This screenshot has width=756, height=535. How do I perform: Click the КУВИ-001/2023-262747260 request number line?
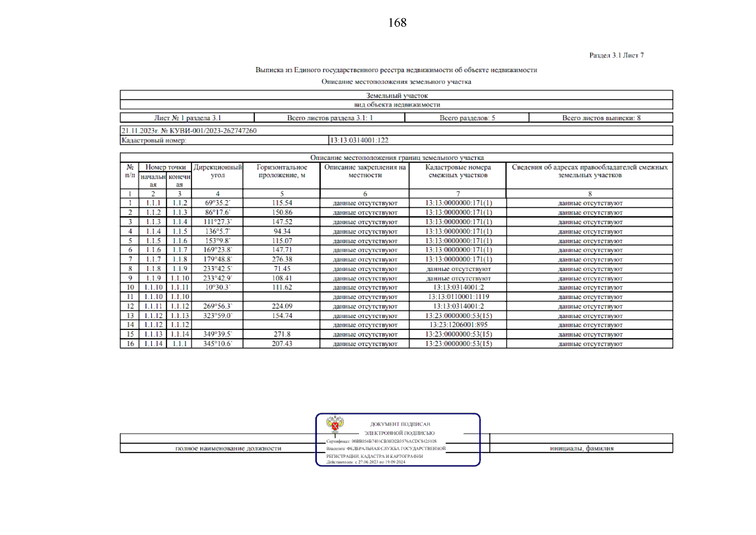(189, 131)
